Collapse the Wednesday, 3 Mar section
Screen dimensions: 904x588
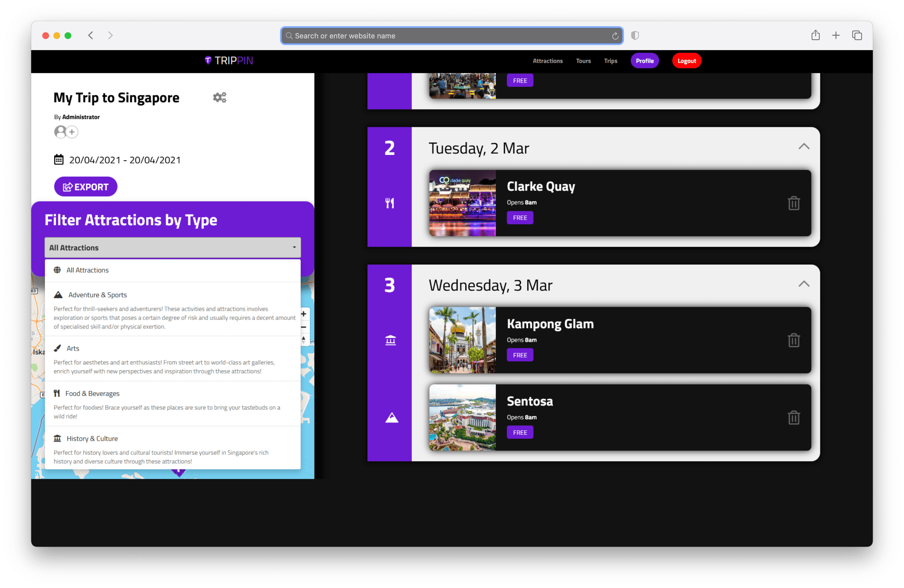pos(804,284)
